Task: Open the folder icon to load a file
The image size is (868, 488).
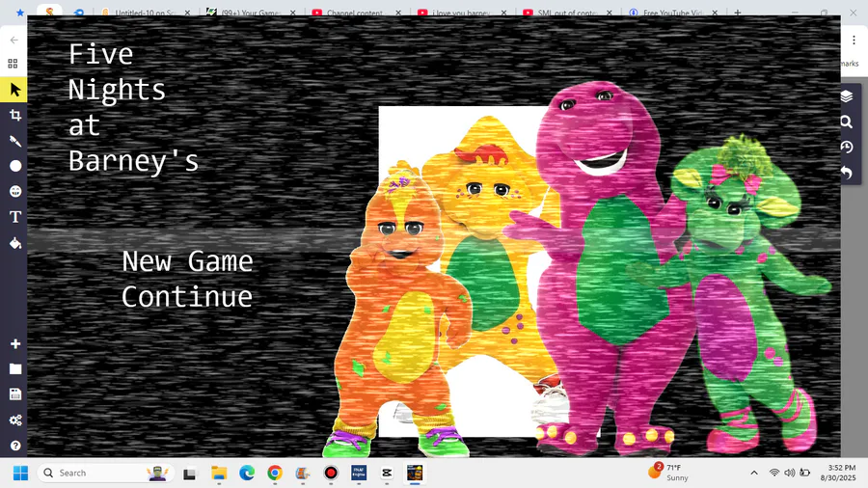Action: click(x=14, y=369)
